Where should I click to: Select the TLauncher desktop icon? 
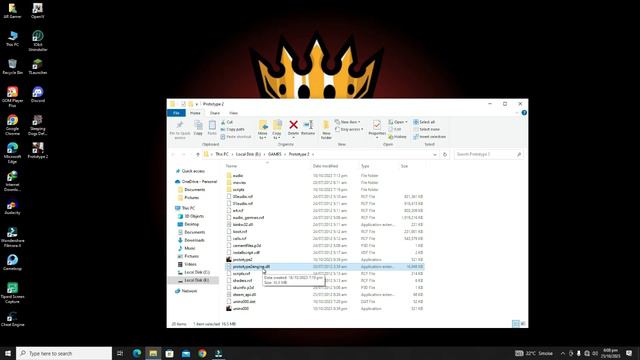pyautogui.click(x=38, y=67)
